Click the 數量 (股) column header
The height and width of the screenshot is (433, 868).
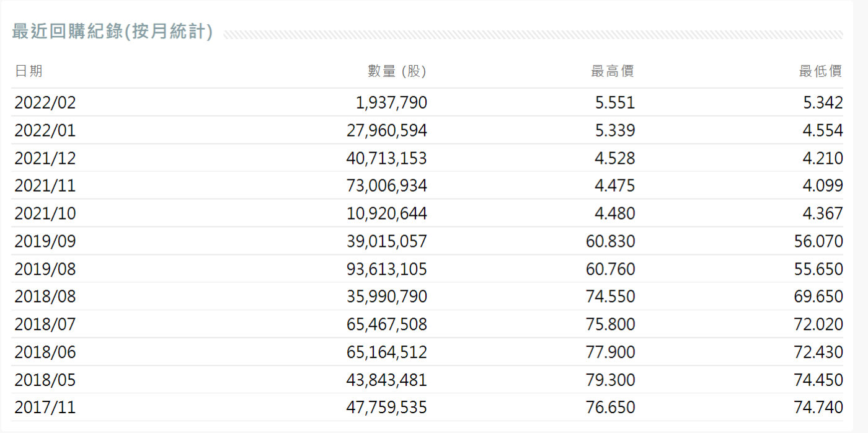(397, 71)
